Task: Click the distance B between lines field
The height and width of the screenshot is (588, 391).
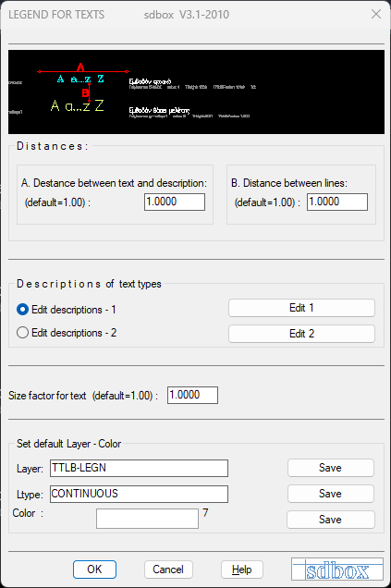Action: (x=337, y=202)
